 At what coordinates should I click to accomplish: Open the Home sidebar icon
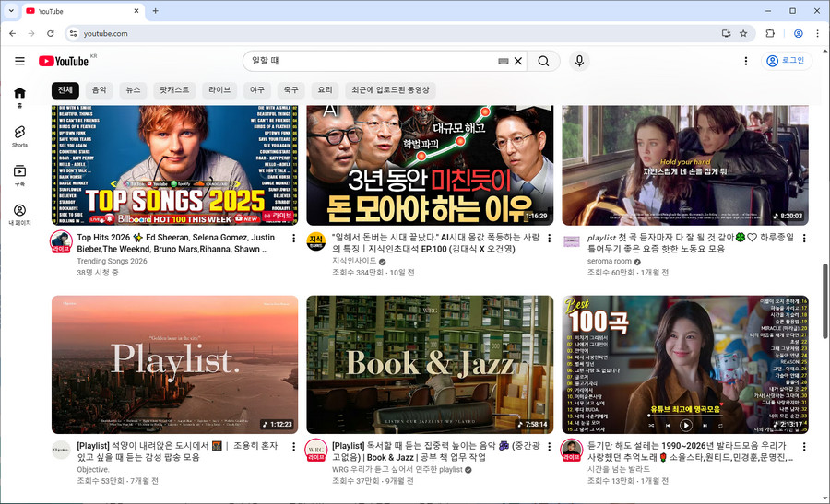click(x=19, y=98)
